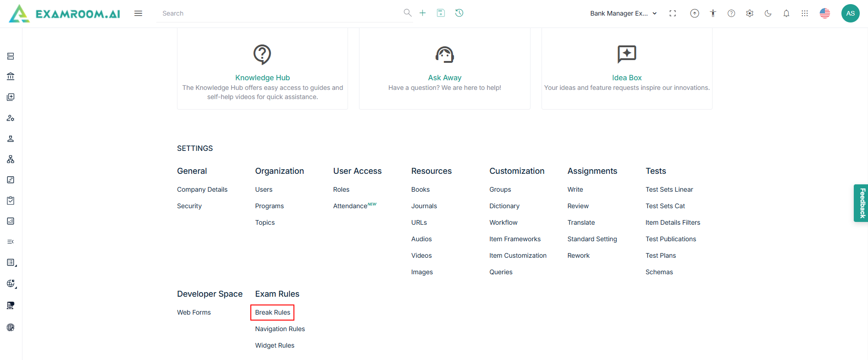Click the clipboard checkmark sidebar icon

[11, 200]
